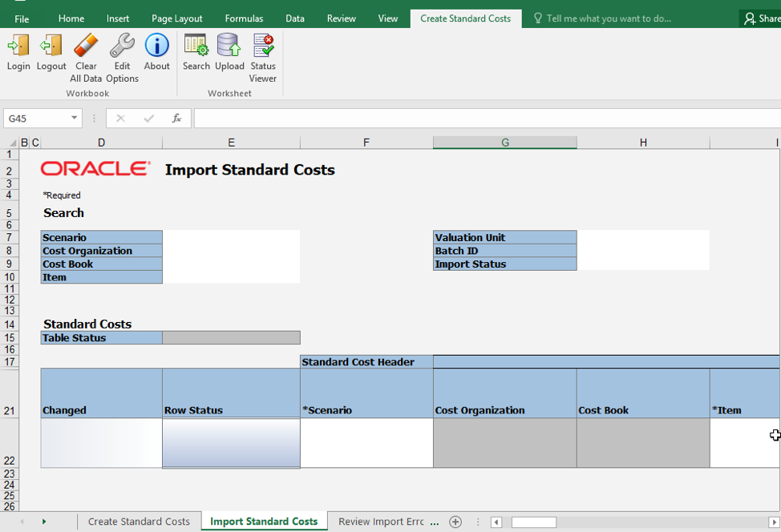Click the Tell me search box
Viewport: 781px width, 532px height.
[609, 18]
